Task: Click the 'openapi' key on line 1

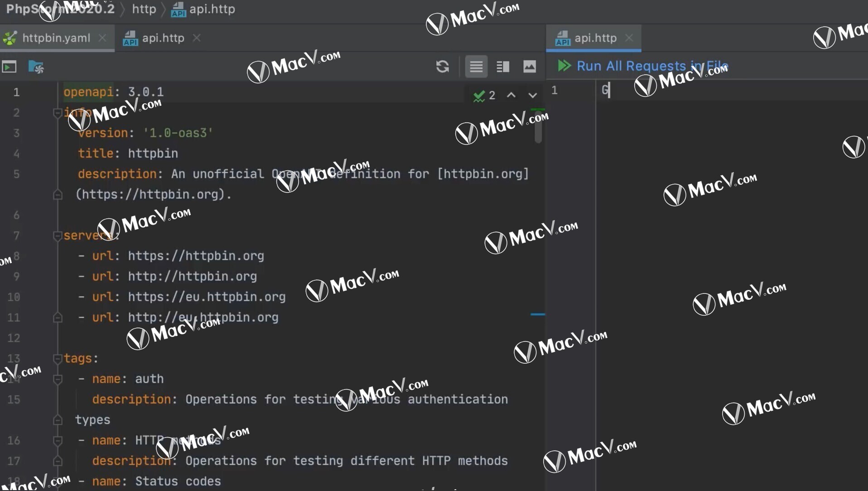Action: coord(88,92)
